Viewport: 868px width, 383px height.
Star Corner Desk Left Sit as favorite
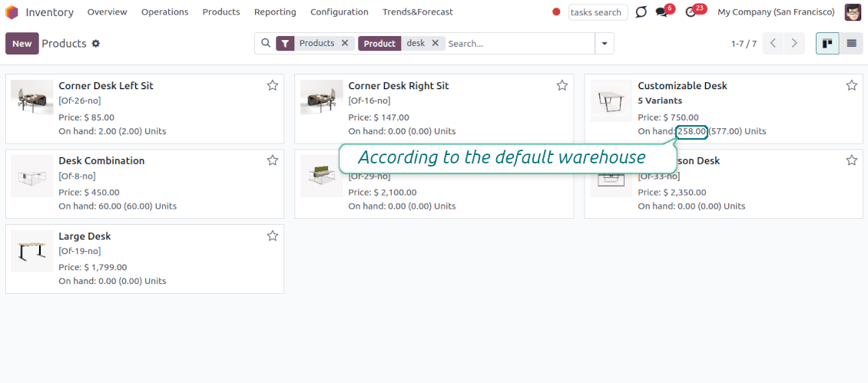(x=272, y=85)
